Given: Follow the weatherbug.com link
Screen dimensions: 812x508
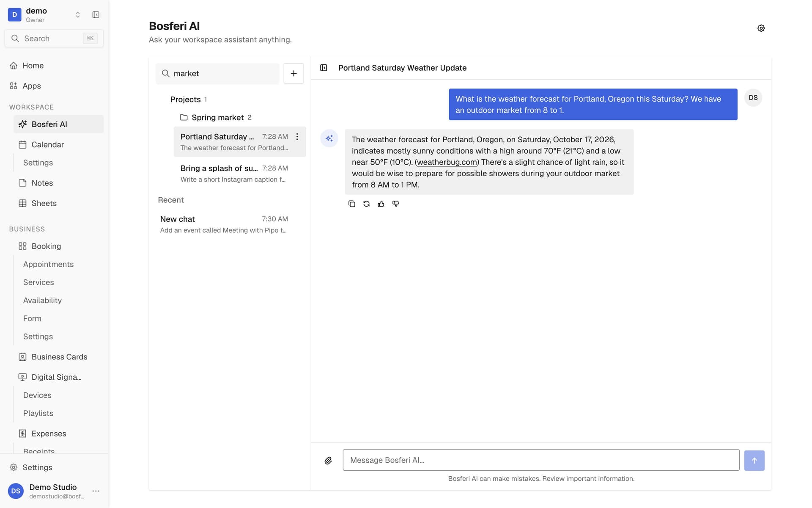Looking at the screenshot, I should coord(447,162).
